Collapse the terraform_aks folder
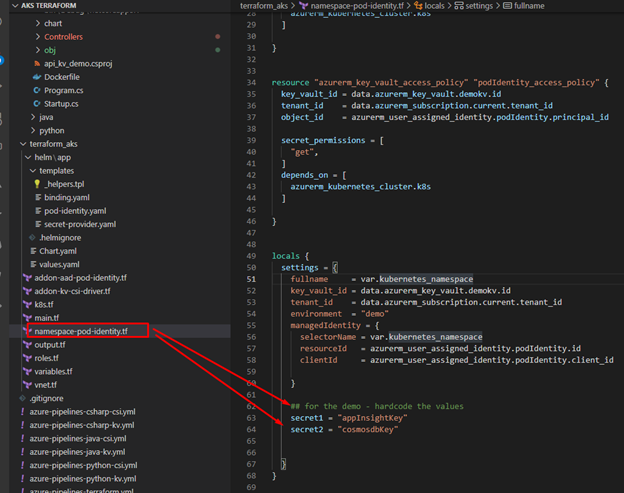Viewport: 624px width, 493px height. (x=23, y=144)
